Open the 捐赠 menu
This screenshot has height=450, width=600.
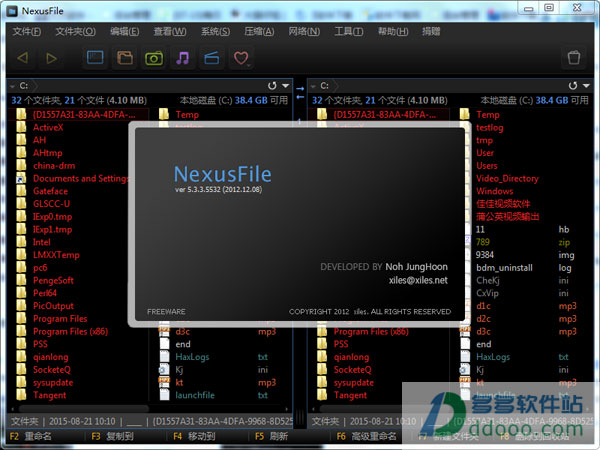tap(431, 32)
